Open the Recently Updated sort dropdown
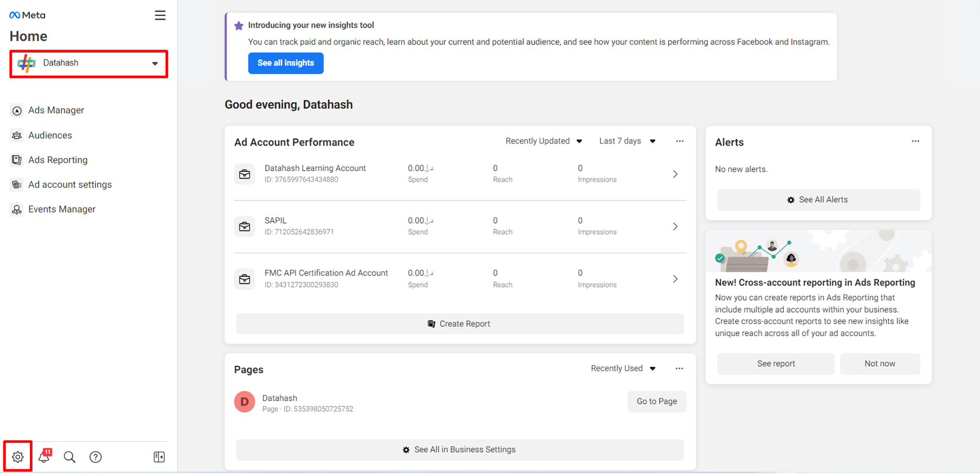Screen dimensions: 980x476 543,141
